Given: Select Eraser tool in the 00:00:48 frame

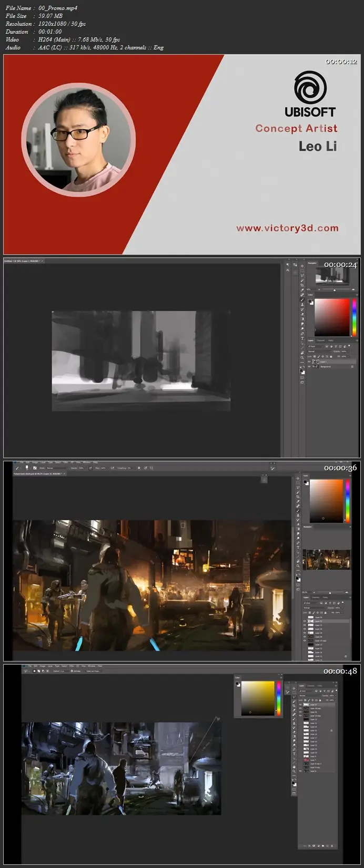Looking at the screenshot, I should [294, 732].
